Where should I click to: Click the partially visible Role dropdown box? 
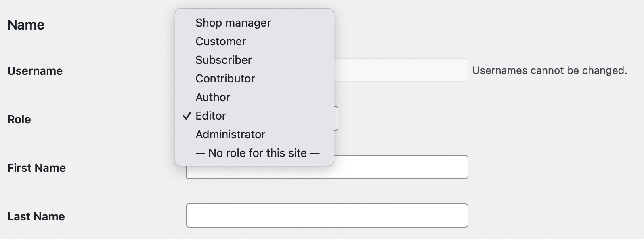[336, 118]
